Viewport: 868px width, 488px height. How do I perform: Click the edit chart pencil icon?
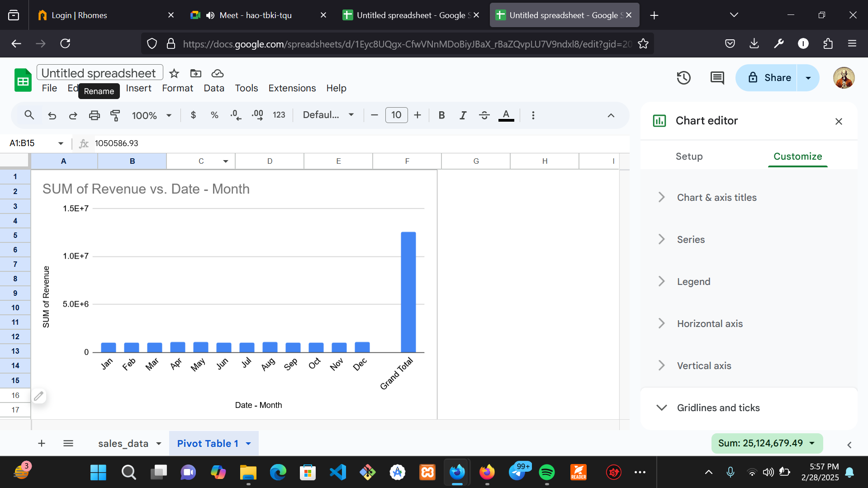pyautogui.click(x=39, y=396)
